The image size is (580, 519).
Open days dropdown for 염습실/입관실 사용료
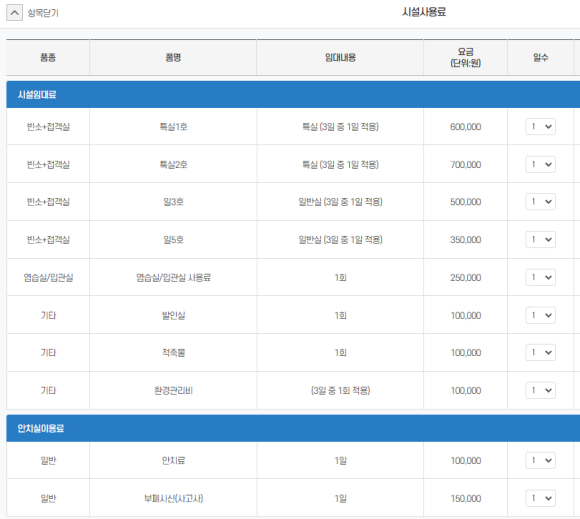click(540, 277)
